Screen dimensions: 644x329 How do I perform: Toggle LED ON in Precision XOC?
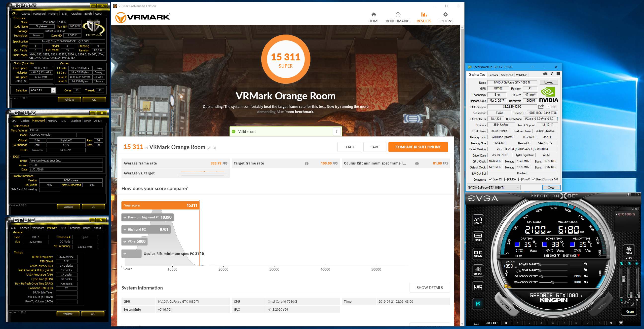click(x=518, y=256)
